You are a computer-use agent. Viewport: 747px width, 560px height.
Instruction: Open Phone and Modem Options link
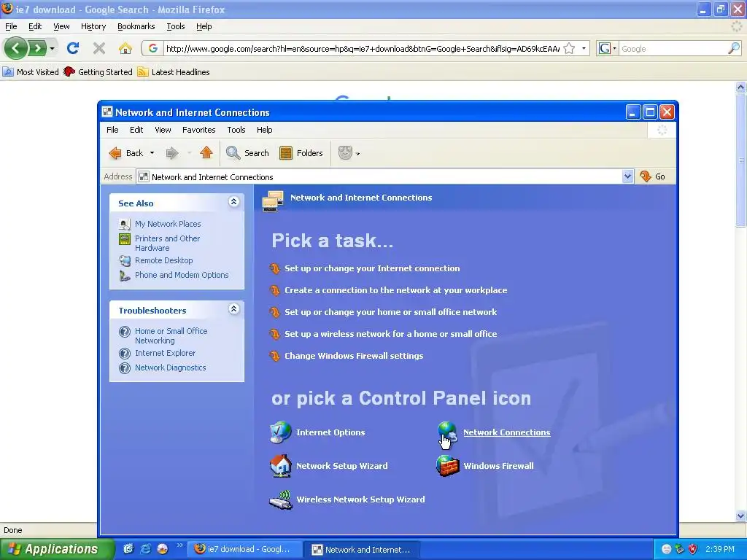[x=182, y=275]
